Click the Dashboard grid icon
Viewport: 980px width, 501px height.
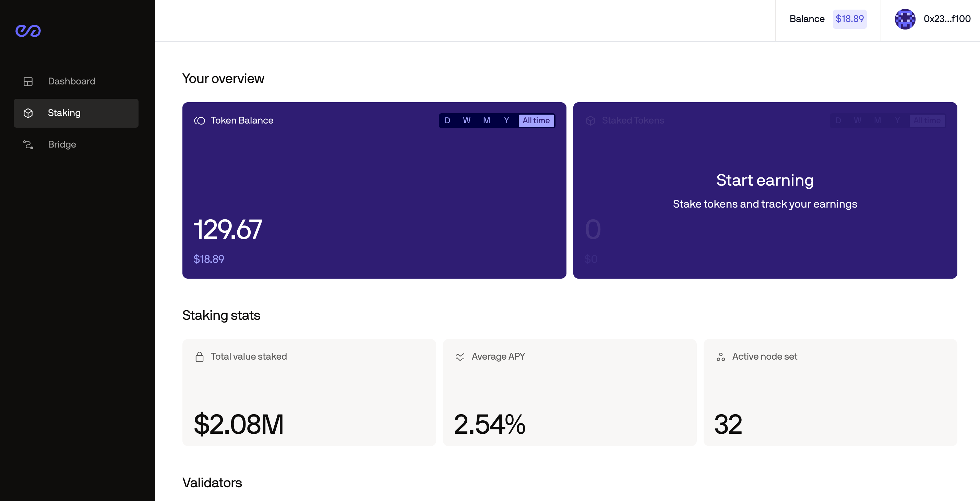point(28,81)
